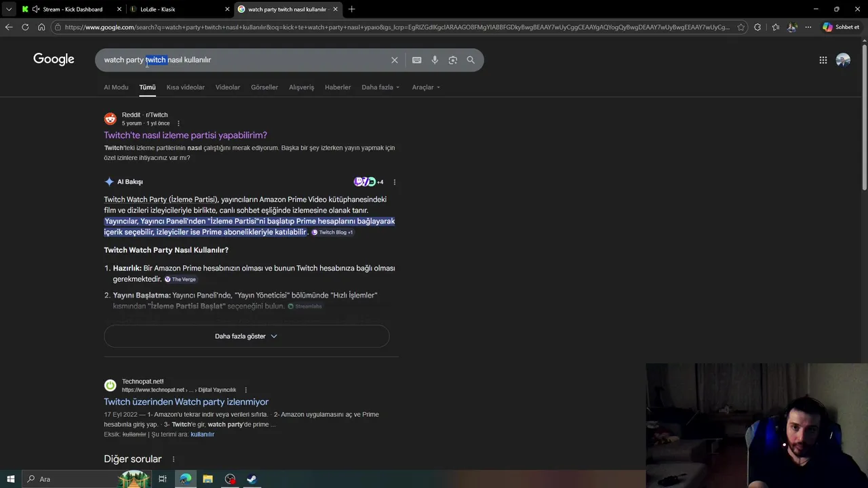This screenshot has height=488, width=868.
Task: Submit search with magnifier icon
Action: (471, 60)
